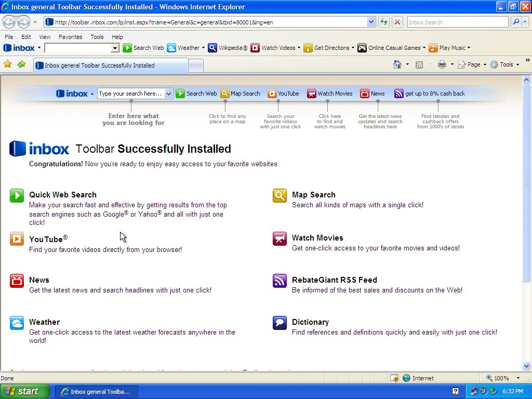Click the Back navigation button
Viewport: 532px width, 399px height.
point(9,22)
